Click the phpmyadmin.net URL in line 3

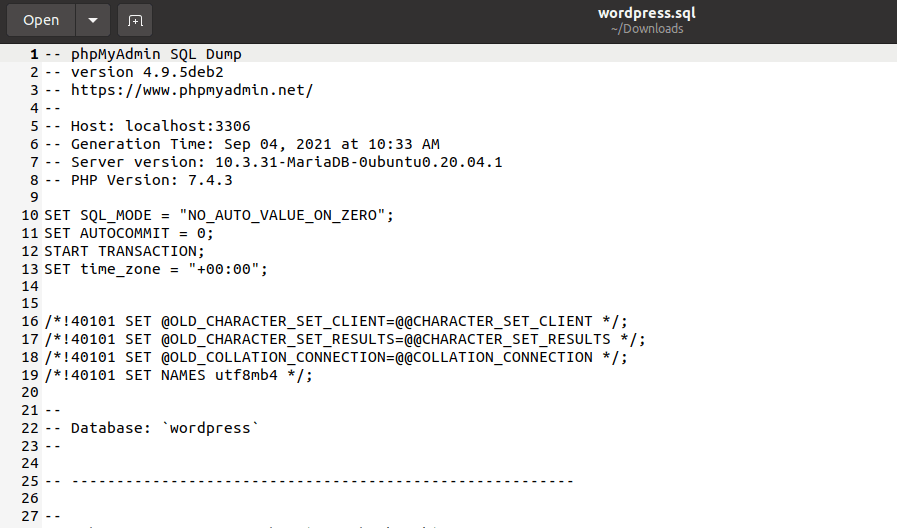click(192, 90)
